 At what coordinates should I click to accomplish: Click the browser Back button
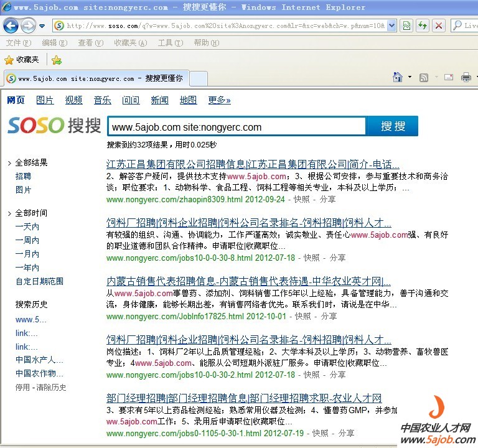(x=11, y=26)
